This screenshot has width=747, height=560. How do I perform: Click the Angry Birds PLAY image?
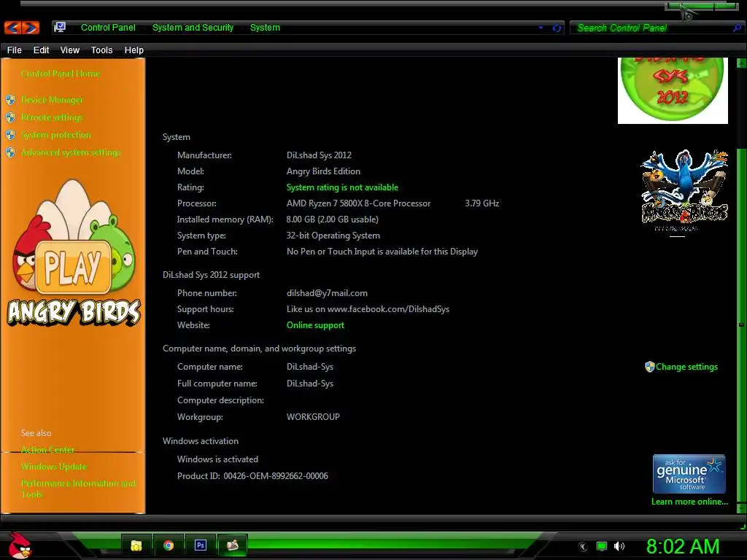coord(74,253)
